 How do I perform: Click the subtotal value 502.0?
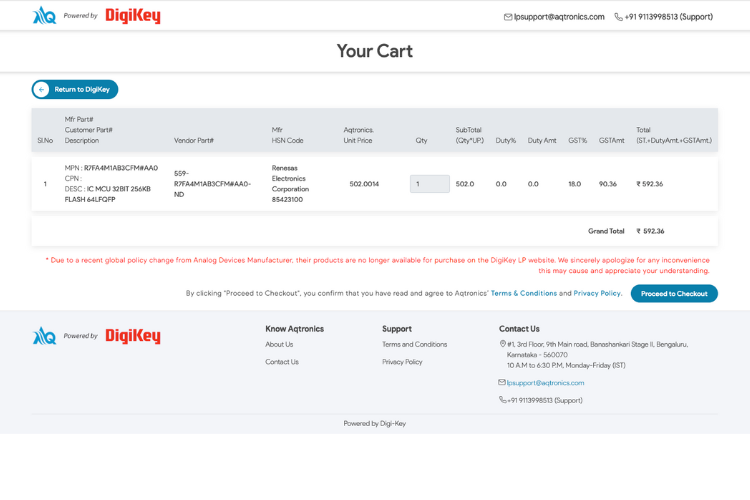point(465,184)
